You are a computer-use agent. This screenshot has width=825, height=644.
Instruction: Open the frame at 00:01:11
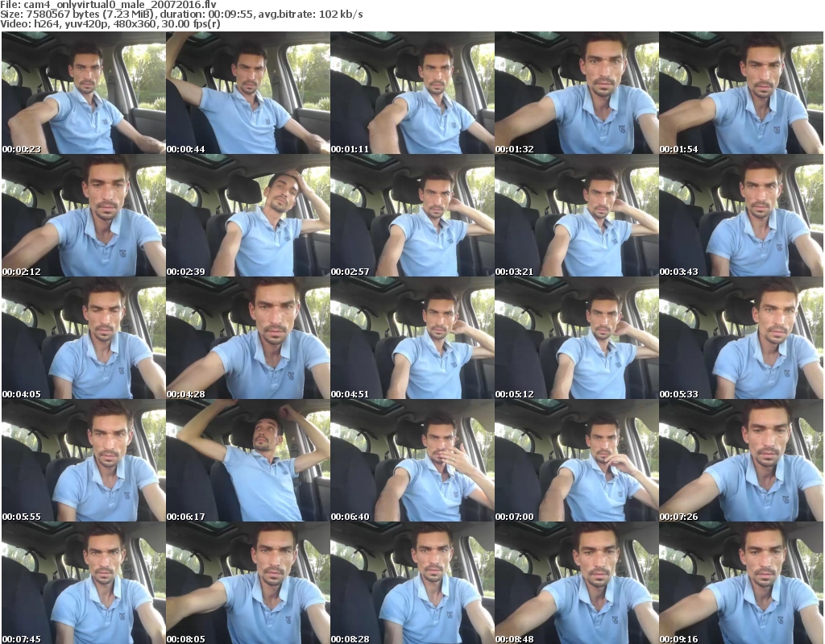(412, 93)
